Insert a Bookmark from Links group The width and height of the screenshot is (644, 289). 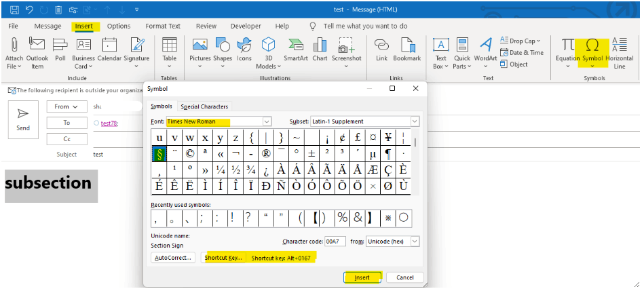407,45
